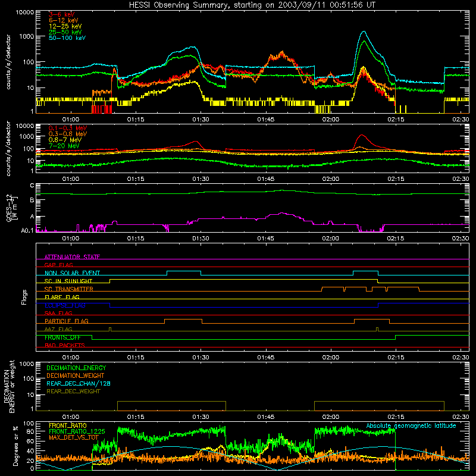
Task: Click the 0.1-0.3 MeV legend label
Action: point(68,128)
